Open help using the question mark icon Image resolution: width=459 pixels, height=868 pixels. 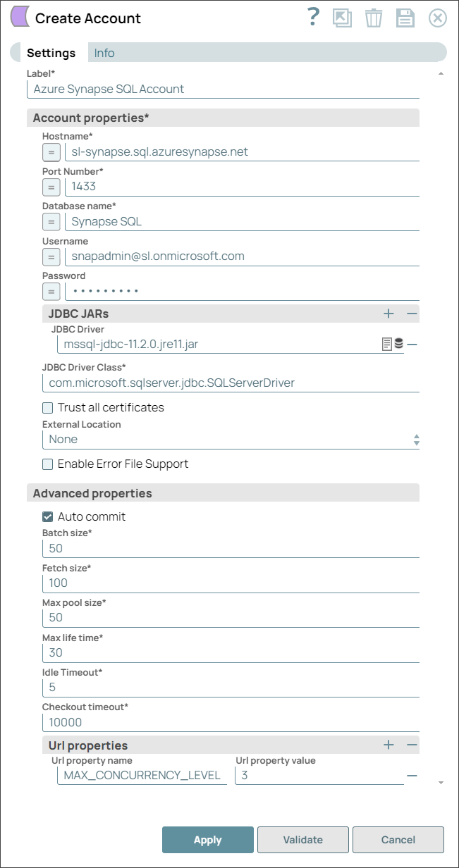click(312, 18)
